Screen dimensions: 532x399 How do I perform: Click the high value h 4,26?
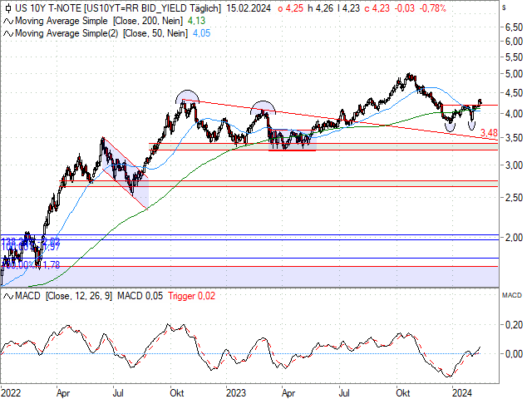[x=321, y=8]
